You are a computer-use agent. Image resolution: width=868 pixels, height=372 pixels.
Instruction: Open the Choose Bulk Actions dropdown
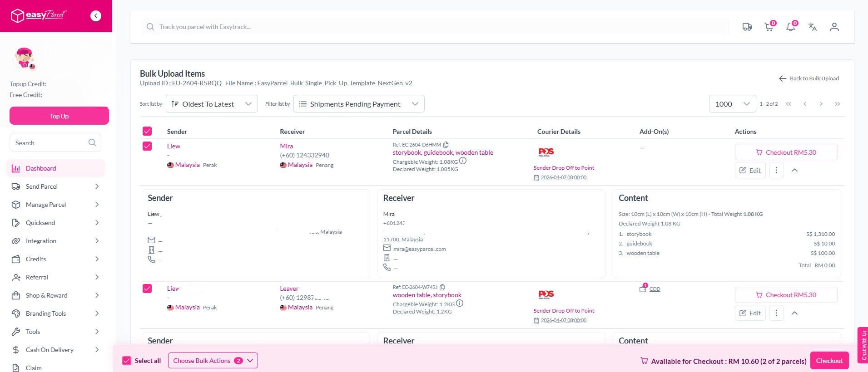coord(213,361)
